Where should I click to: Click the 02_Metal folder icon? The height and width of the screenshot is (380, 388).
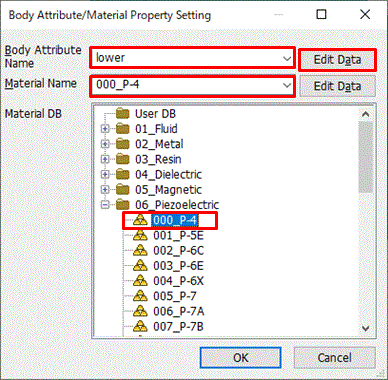123,144
